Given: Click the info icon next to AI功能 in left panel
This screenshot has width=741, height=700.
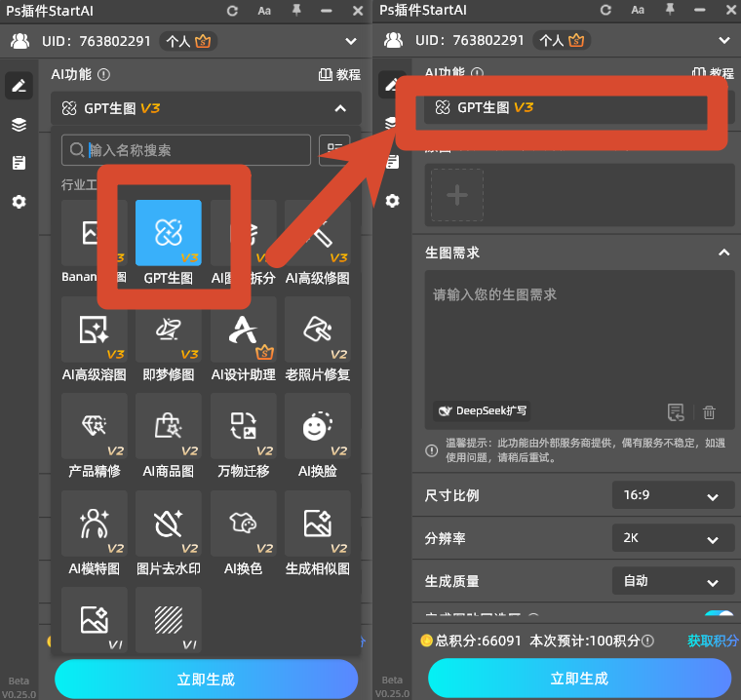Looking at the screenshot, I should pyautogui.click(x=103, y=75).
